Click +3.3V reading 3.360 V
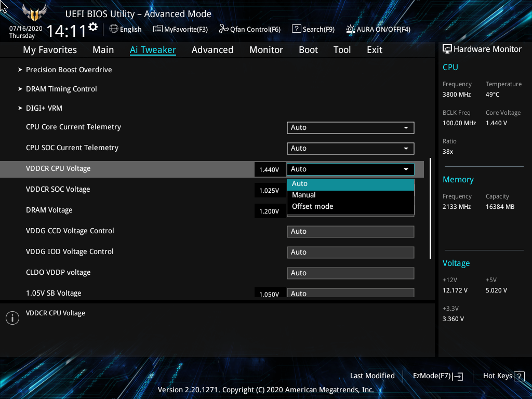 pos(453,319)
